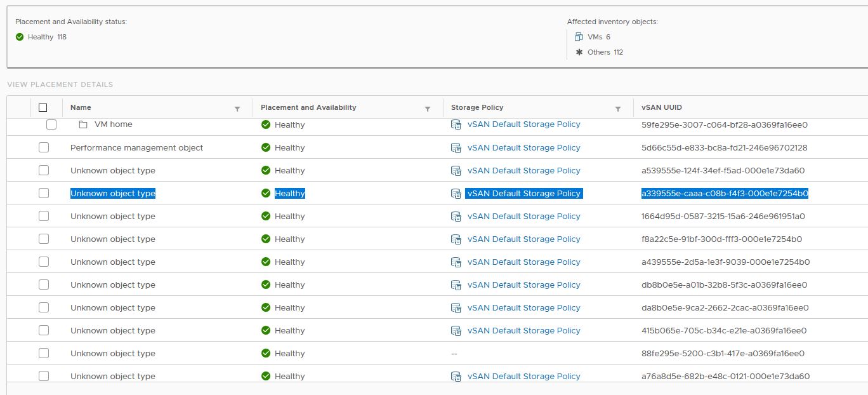Select checkbox for the VM home row
The width and height of the screenshot is (868, 395).
[x=51, y=124]
